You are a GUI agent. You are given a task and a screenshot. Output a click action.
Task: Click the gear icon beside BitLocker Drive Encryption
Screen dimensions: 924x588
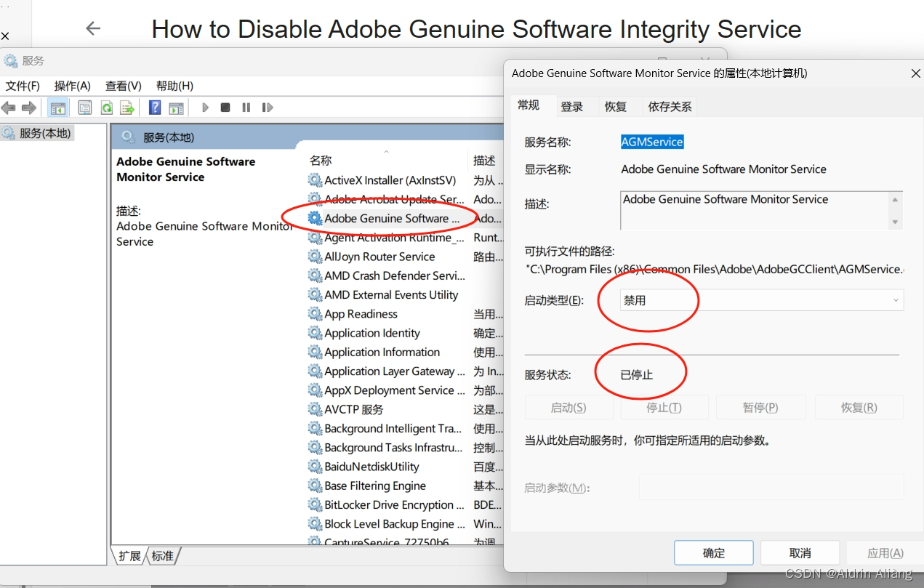click(315, 504)
